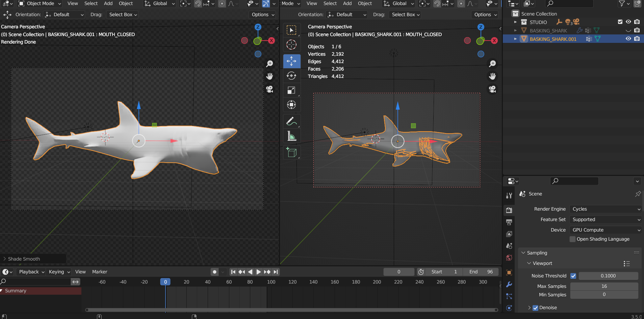The image size is (644, 319).
Task: Select the Move tool in toolbar
Action: point(291,61)
